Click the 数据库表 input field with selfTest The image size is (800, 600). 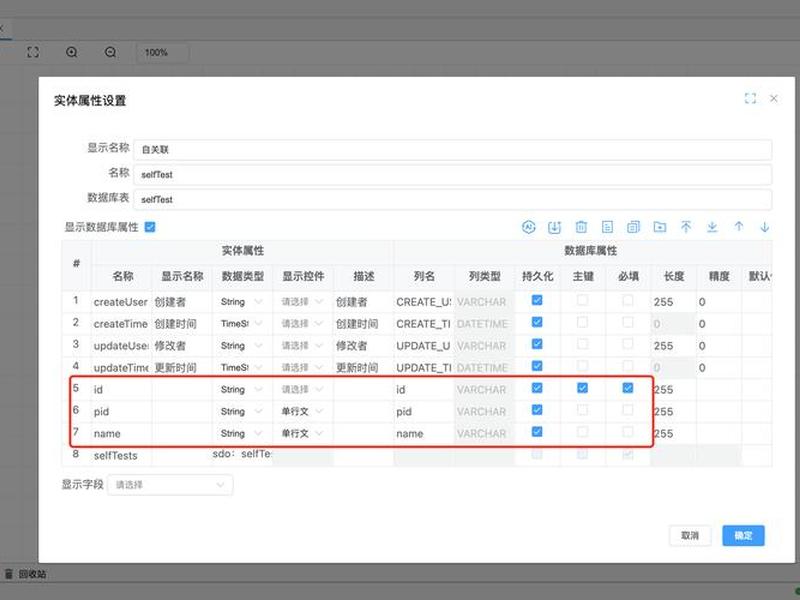pos(453,199)
